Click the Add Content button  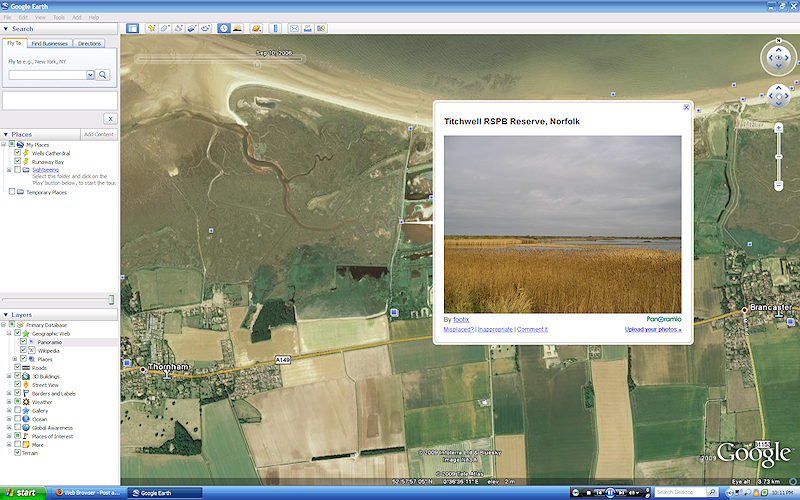point(99,135)
